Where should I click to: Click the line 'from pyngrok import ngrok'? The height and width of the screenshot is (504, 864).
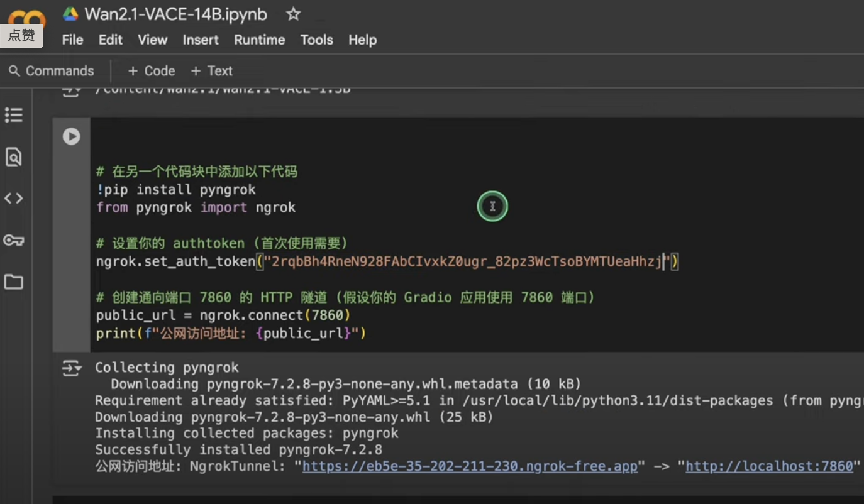point(196,207)
